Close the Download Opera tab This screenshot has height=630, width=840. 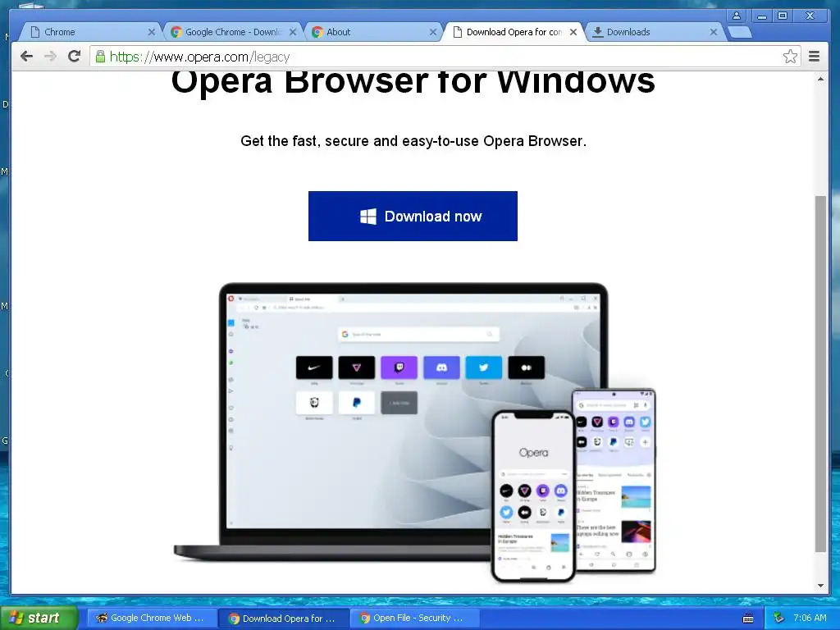click(573, 32)
